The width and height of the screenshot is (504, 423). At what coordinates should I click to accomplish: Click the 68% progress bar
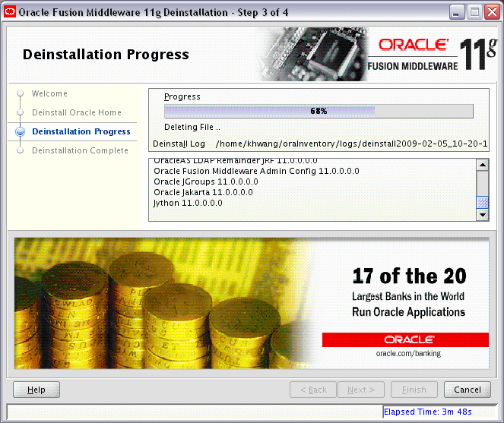(319, 111)
